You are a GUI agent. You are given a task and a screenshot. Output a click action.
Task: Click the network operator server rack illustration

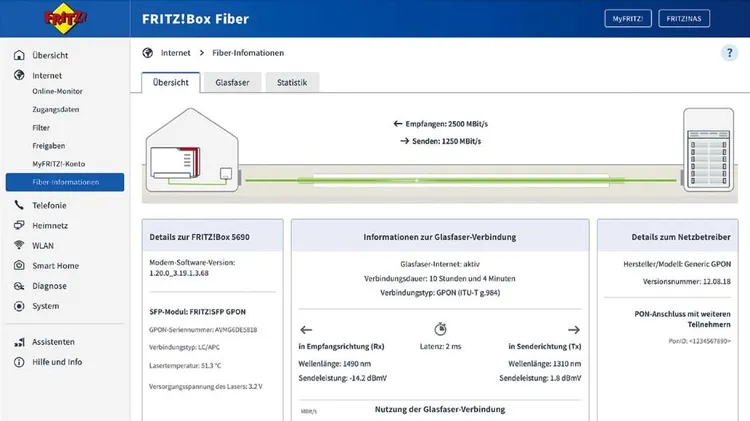coord(708,150)
